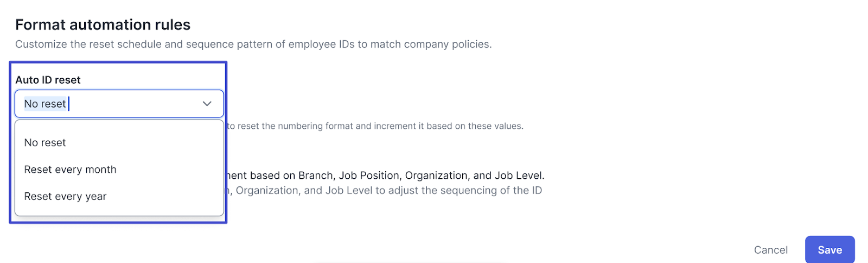The height and width of the screenshot is (263, 868).
Task: Click the word "year" in the dropdown list
Action: 96,197
